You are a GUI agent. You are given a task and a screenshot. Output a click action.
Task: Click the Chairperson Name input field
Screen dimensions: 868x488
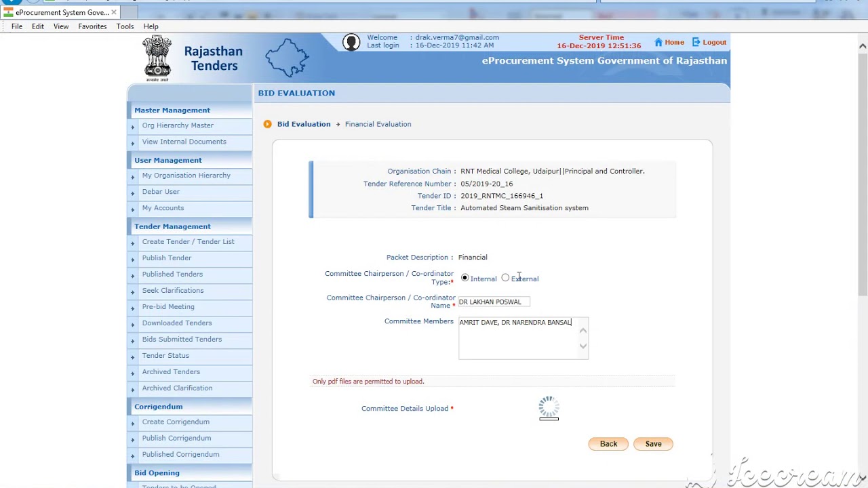494,302
